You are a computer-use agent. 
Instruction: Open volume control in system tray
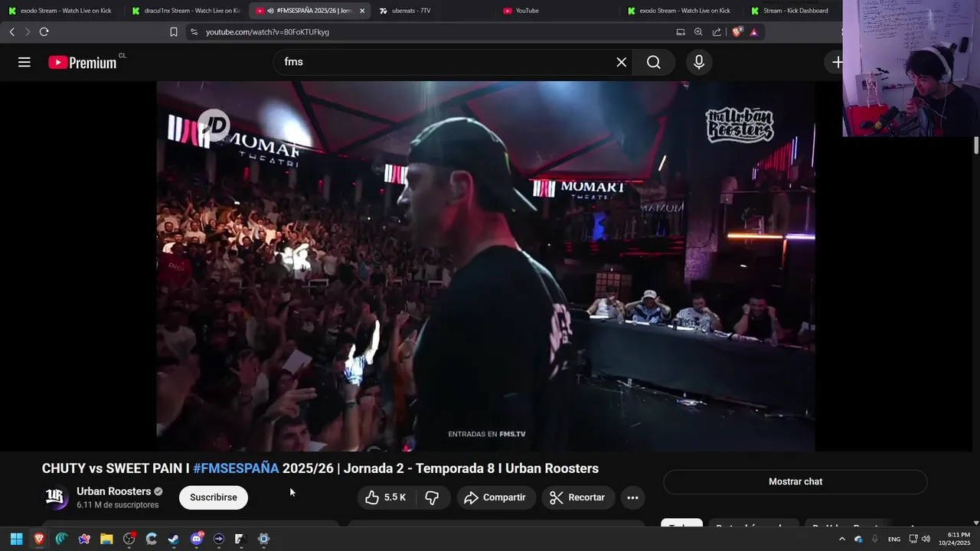click(926, 539)
